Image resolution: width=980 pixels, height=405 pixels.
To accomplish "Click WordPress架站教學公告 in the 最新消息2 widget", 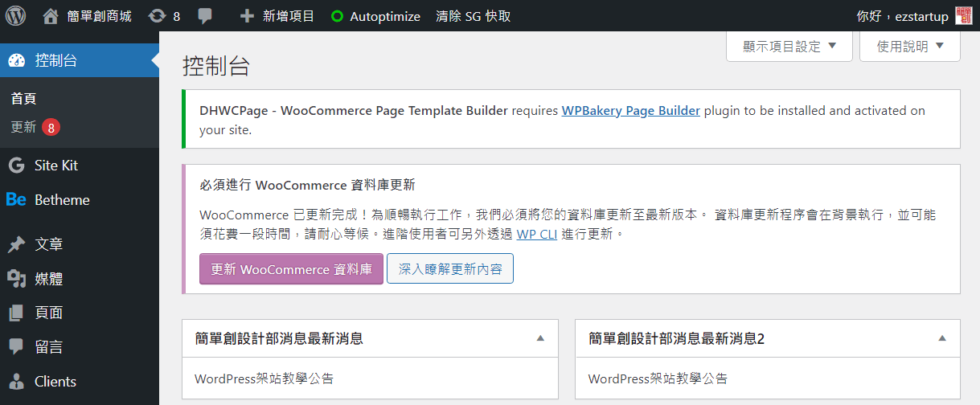I will pyautogui.click(x=658, y=378).
